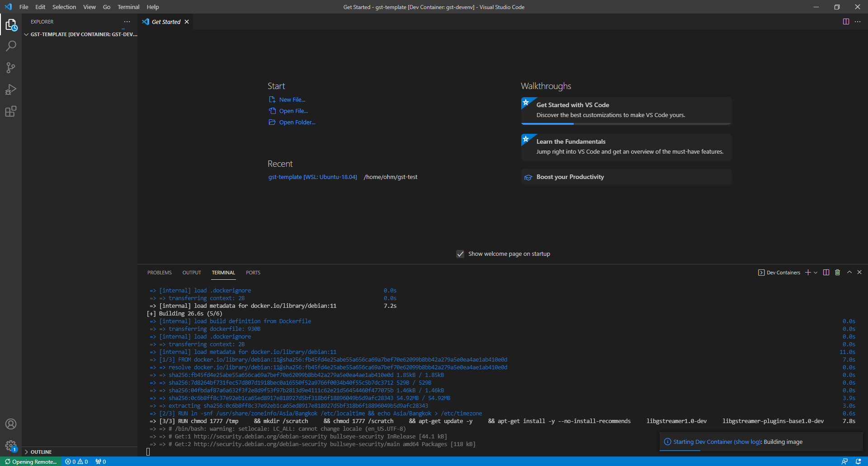The image size is (868, 466).
Task: Click the Manage gear icon
Action: (x=11, y=446)
